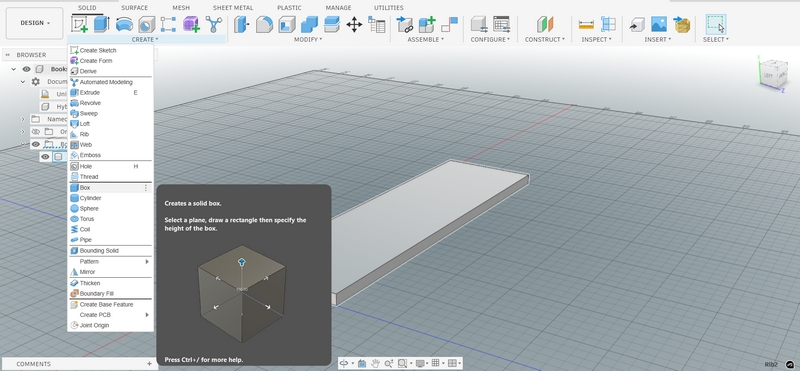Open the PLASTIC tab

289,8
